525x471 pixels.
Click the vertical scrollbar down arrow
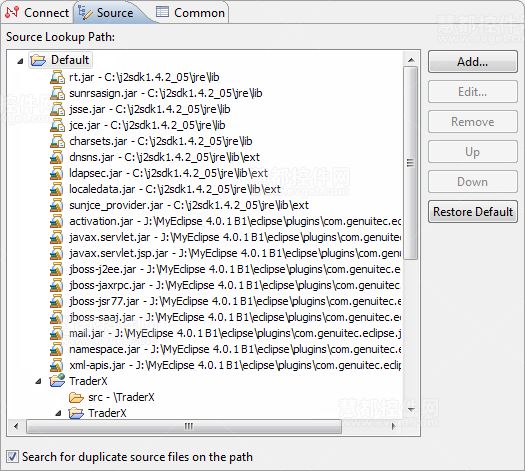pyautogui.click(x=411, y=409)
